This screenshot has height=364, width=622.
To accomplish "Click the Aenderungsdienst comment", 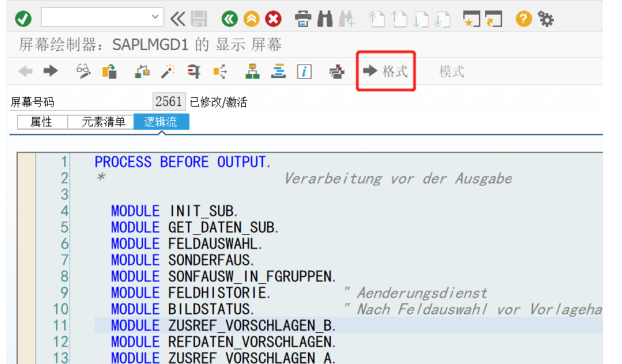I will [415, 293].
